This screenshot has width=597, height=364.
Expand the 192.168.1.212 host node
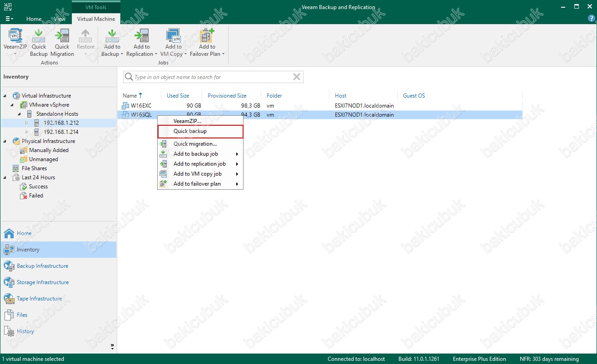point(26,123)
